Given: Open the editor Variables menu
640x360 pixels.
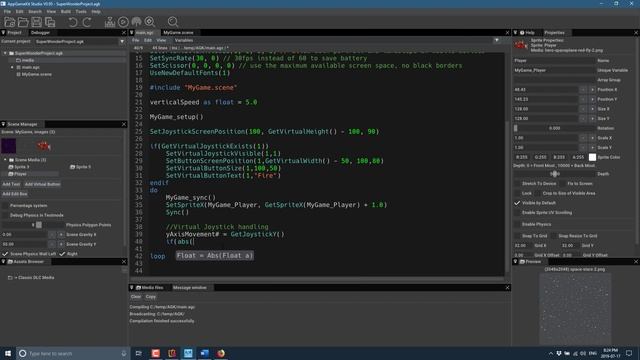Looking at the screenshot, I should tap(184, 40).
